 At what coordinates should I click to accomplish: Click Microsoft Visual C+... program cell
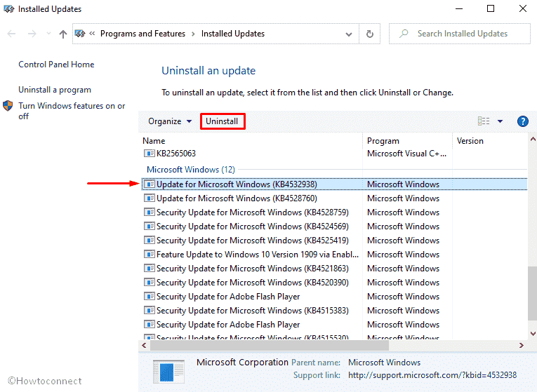(406, 154)
